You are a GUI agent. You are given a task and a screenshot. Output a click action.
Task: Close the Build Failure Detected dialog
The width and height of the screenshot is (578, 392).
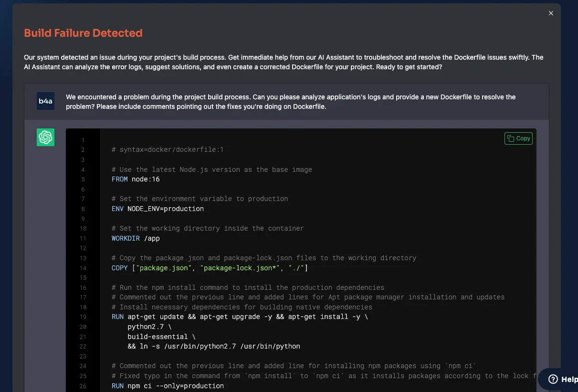click(x=551, y=13)
